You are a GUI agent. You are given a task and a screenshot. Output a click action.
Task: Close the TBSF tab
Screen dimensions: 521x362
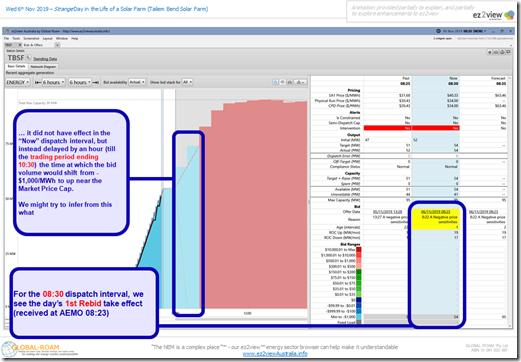[20, 45]
